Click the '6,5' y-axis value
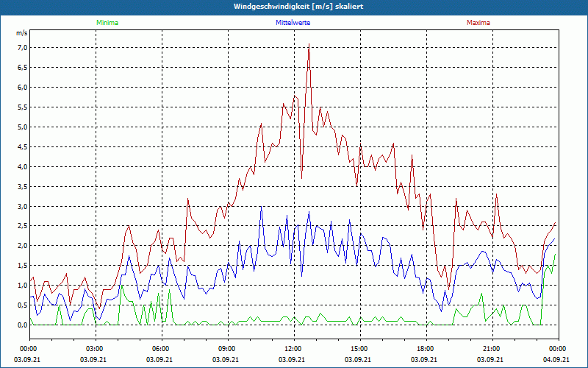The height and width of the screenshot is (368, 588). click(x=22, y=67)
